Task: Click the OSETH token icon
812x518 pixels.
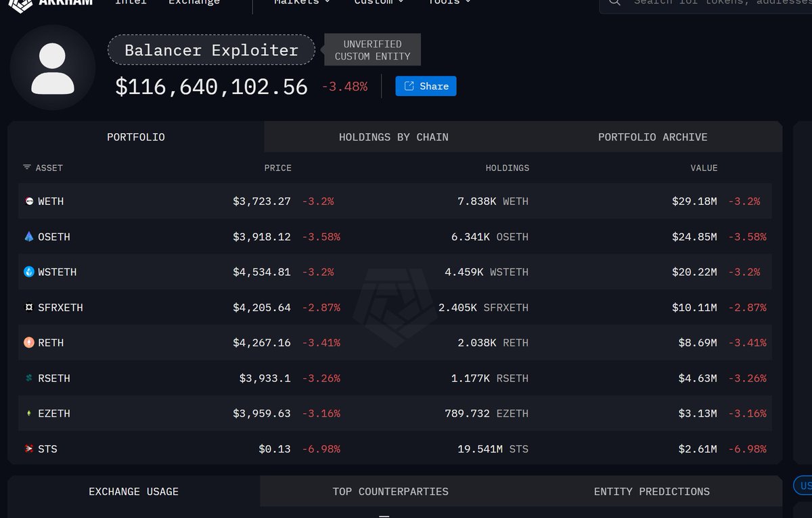Action: (29, 237)
